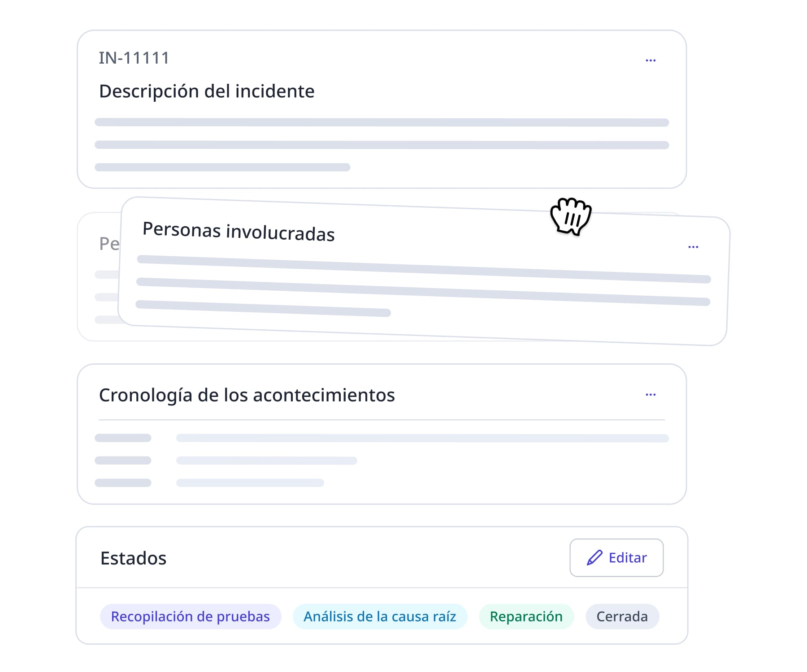
Task: Click the Estados heading
Action: [133, 558]
